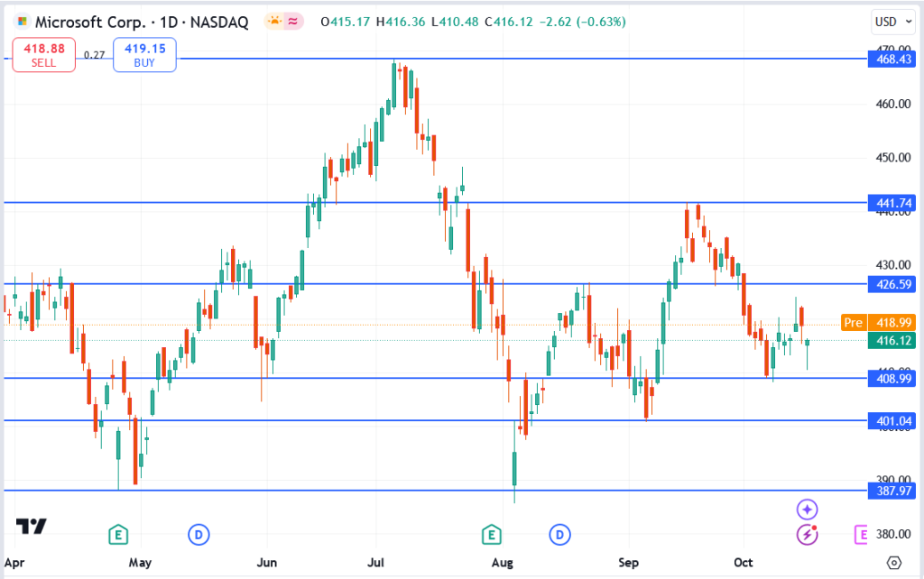Click the 0.27 spread value
The width and height of the screenshot is (924, 579).
click(94, 55)
